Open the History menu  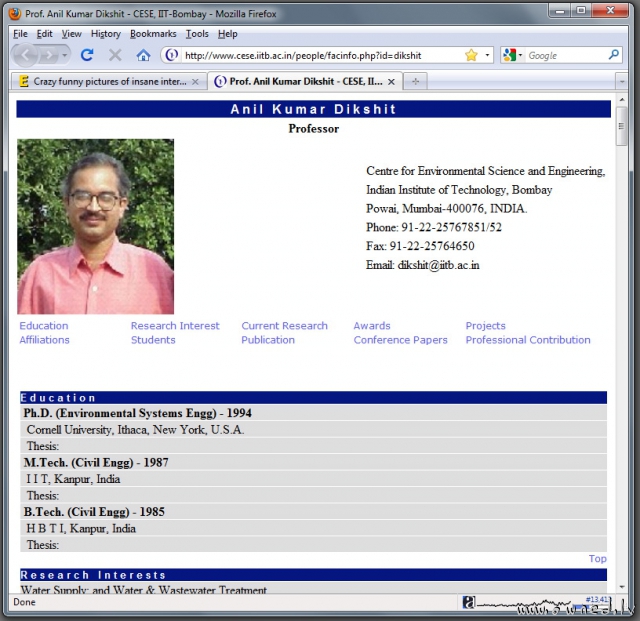pos(106,34)
